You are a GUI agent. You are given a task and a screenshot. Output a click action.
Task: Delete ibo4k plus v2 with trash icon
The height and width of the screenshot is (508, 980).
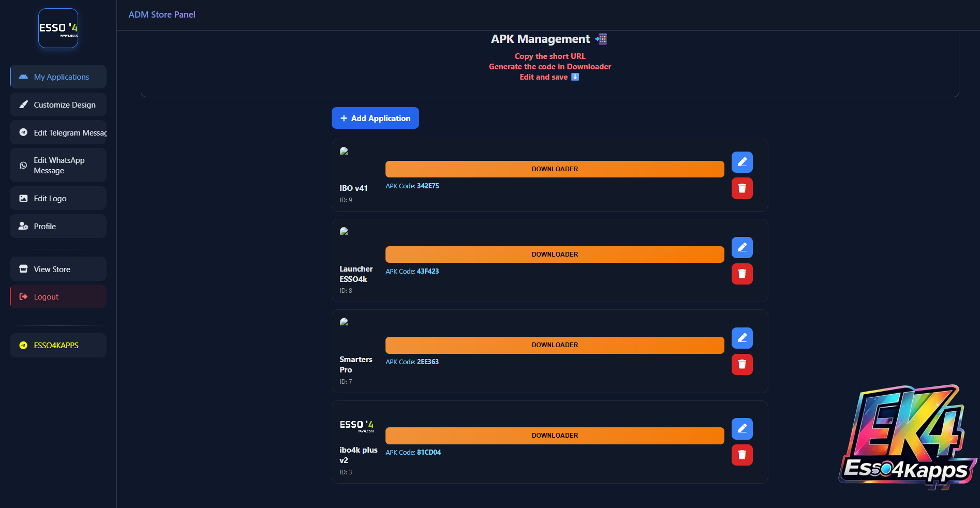coord(742,455)
